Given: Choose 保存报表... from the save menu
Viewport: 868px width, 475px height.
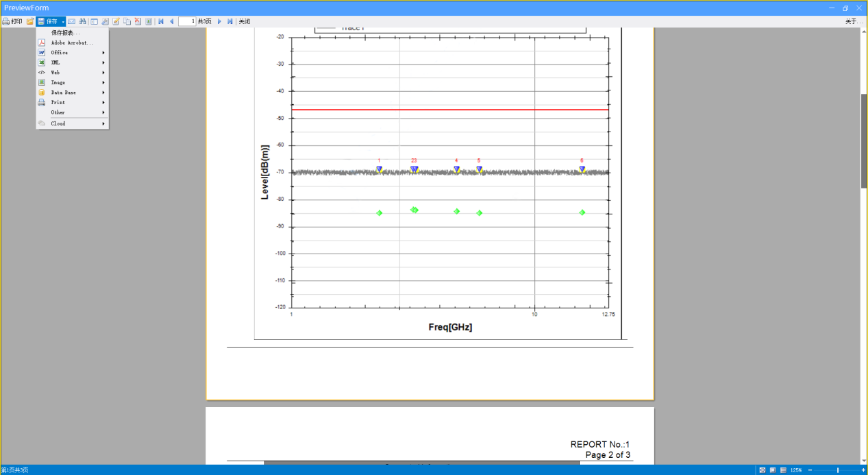Looking at the screenshot, I should coord(72,33).
